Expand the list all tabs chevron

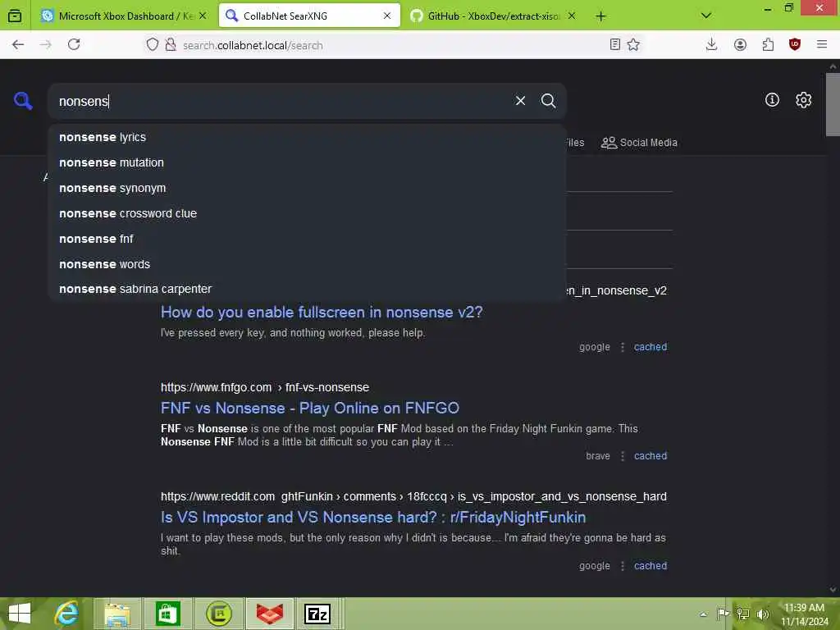[x=706, y=16]
